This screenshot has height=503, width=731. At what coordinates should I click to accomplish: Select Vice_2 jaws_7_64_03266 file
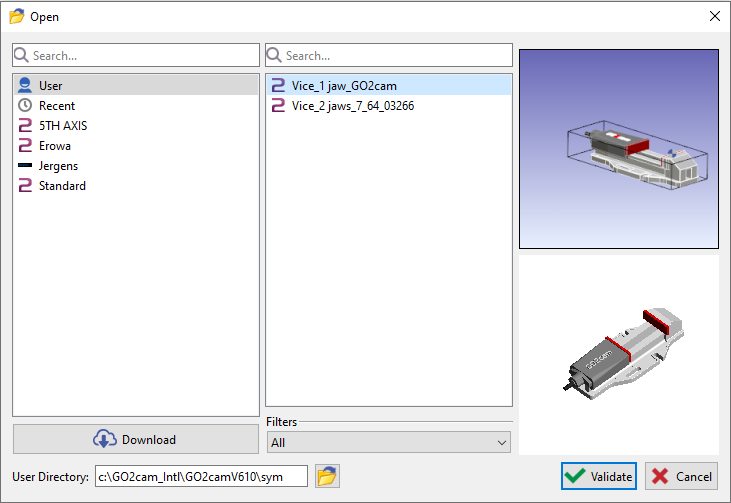pos(352,106)
